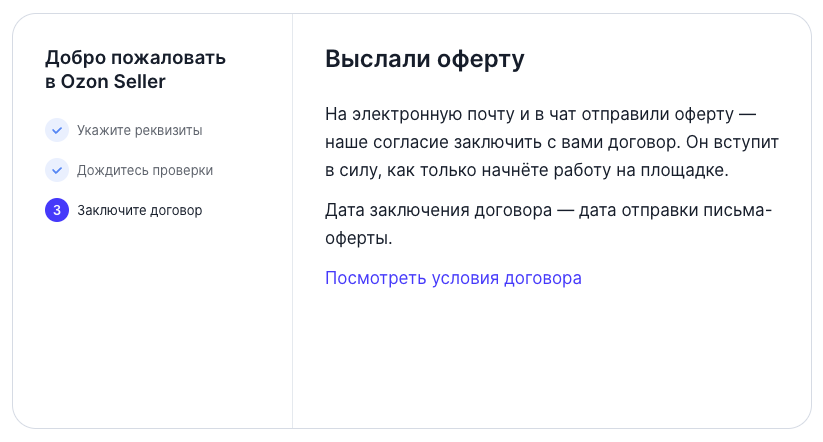Click the Выслали оферту heading

click(425, 59)
